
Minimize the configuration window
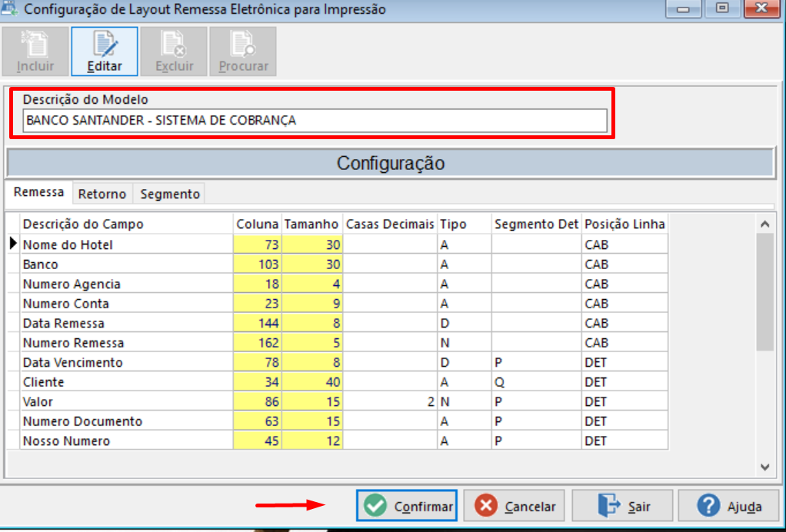coord(683,8)
